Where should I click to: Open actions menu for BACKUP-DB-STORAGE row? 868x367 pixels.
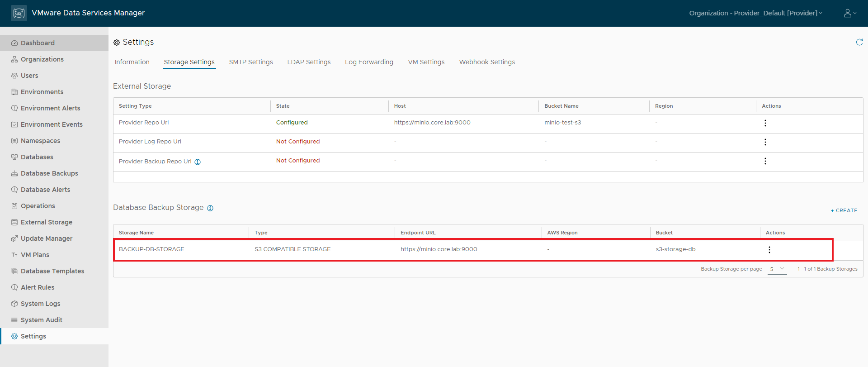coord(769,250)
